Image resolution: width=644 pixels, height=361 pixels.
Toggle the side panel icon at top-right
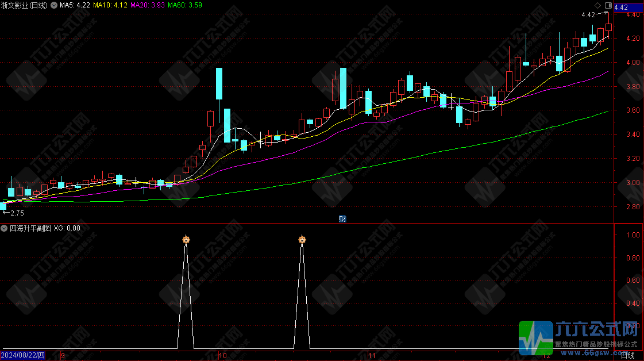608,5
